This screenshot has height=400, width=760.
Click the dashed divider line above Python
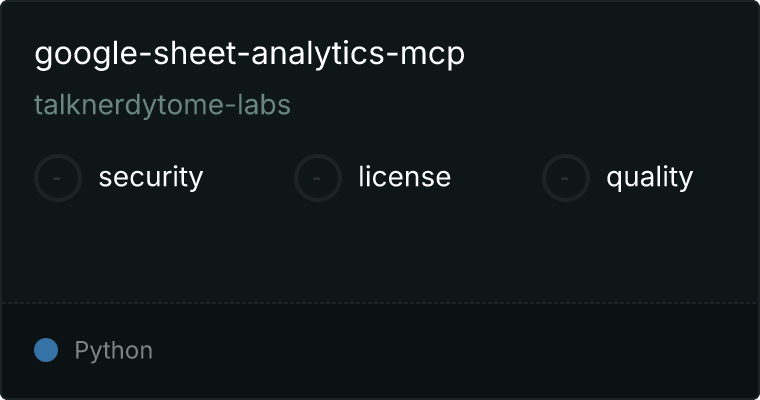click(x=380, y=303)
